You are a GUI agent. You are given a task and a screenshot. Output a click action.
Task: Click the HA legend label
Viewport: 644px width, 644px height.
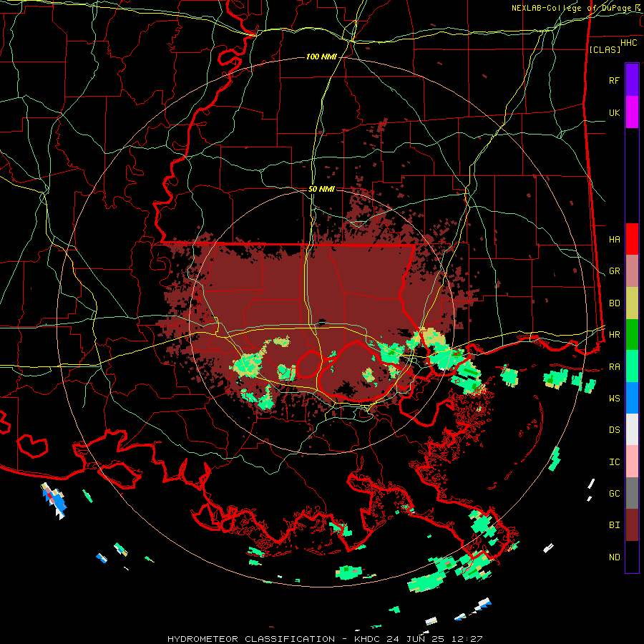614,239
